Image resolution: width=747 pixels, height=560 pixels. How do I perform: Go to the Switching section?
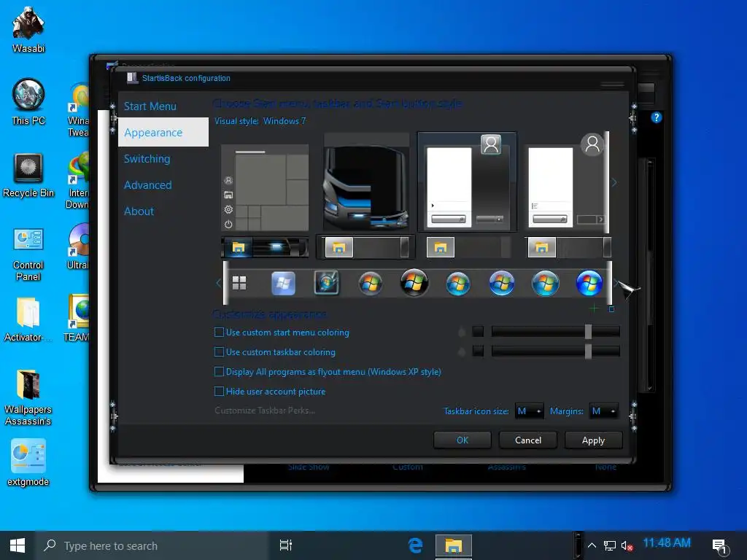(x=147, y=158)
